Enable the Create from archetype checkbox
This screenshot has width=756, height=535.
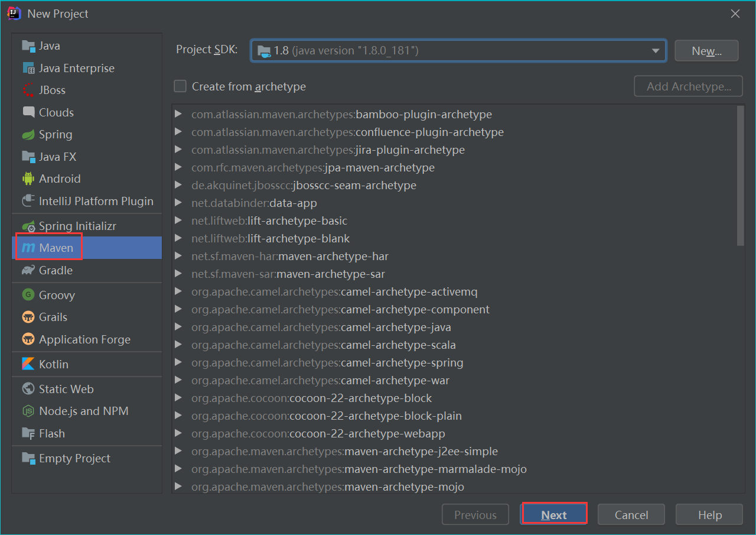tap(180, 86)
